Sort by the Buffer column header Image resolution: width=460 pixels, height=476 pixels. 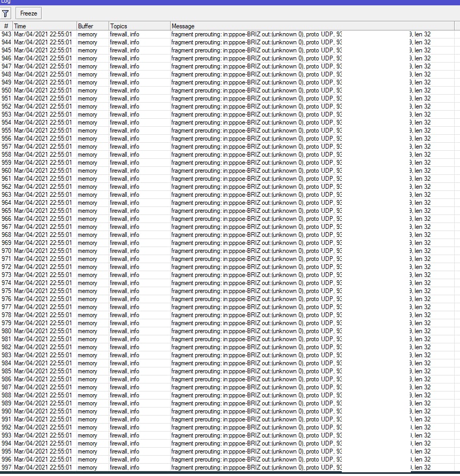[93, 26]
